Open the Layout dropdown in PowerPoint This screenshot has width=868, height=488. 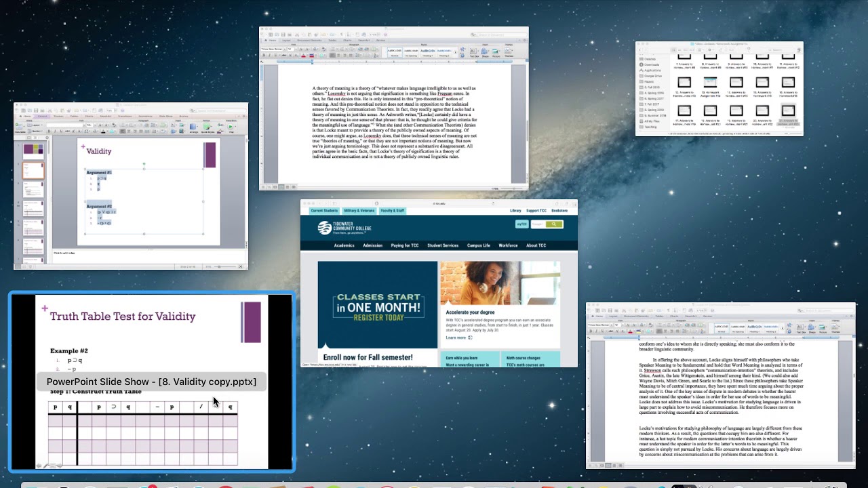[x=35, y=125]
